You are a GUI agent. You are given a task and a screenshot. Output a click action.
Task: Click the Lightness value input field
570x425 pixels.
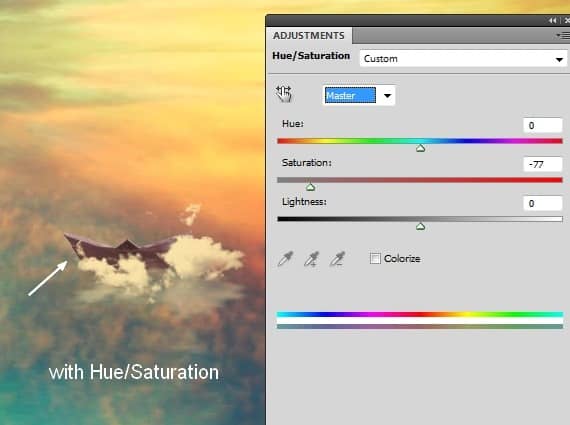(x=543, y=203)
